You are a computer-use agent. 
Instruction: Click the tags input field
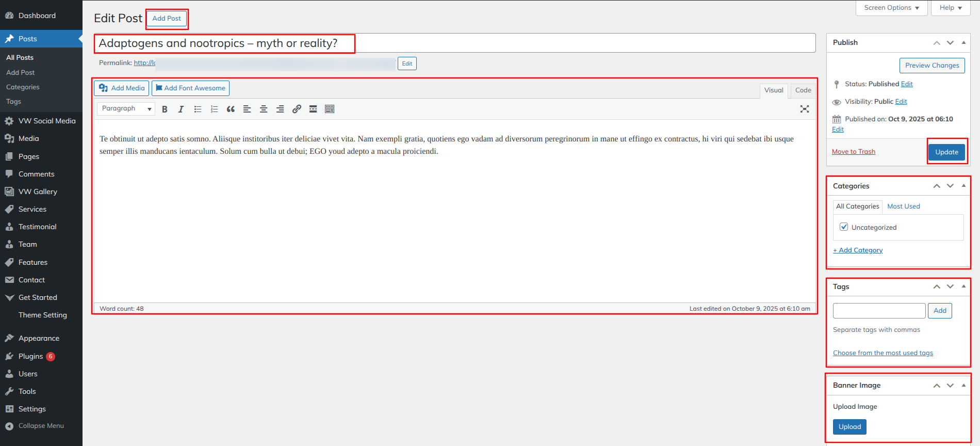(x=879, y=311)
